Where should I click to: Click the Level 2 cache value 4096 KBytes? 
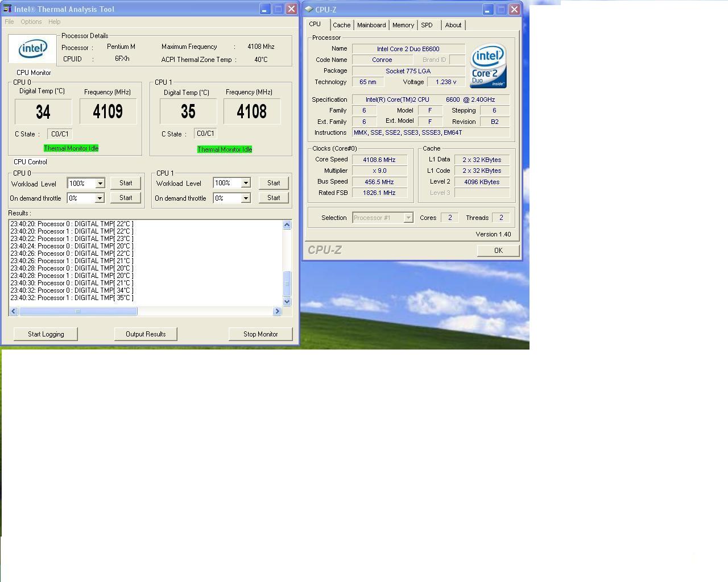[x=482, y=182]
